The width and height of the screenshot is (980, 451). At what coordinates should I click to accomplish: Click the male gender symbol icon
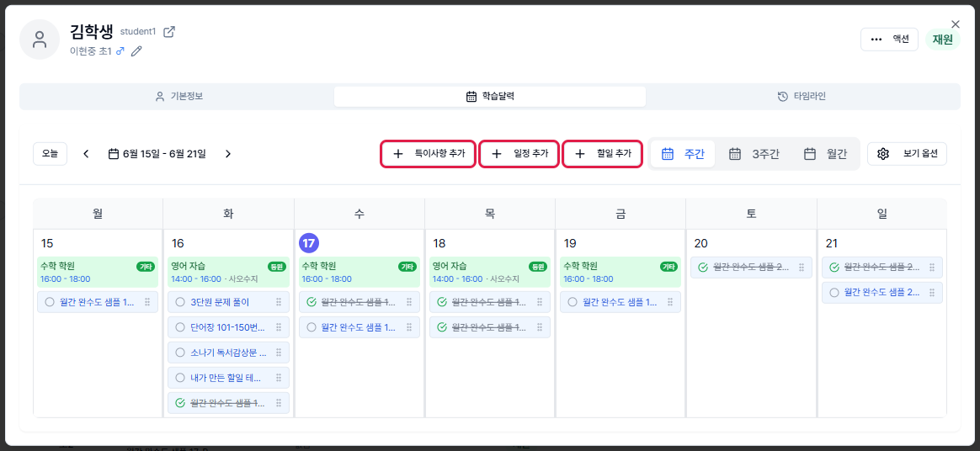120,51
